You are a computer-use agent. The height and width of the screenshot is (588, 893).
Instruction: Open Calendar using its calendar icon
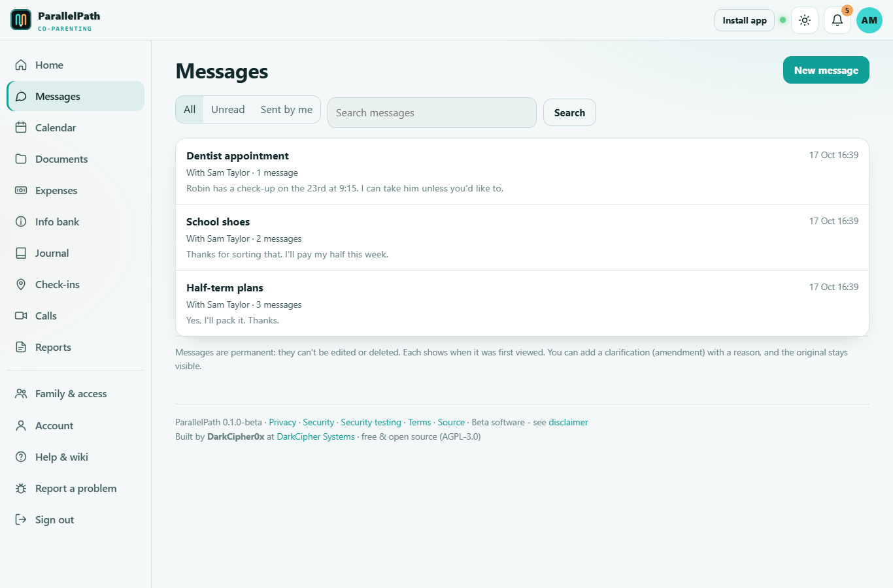coord(21,127)
